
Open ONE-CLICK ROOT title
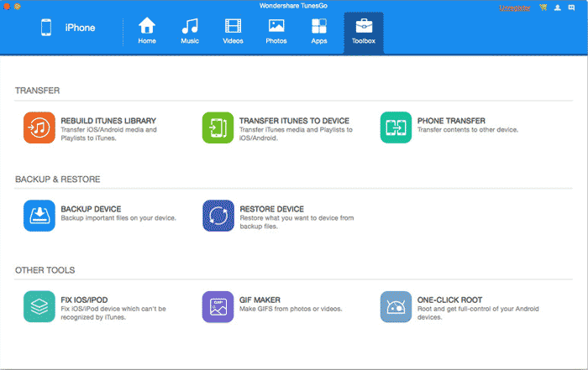point(449,300)
